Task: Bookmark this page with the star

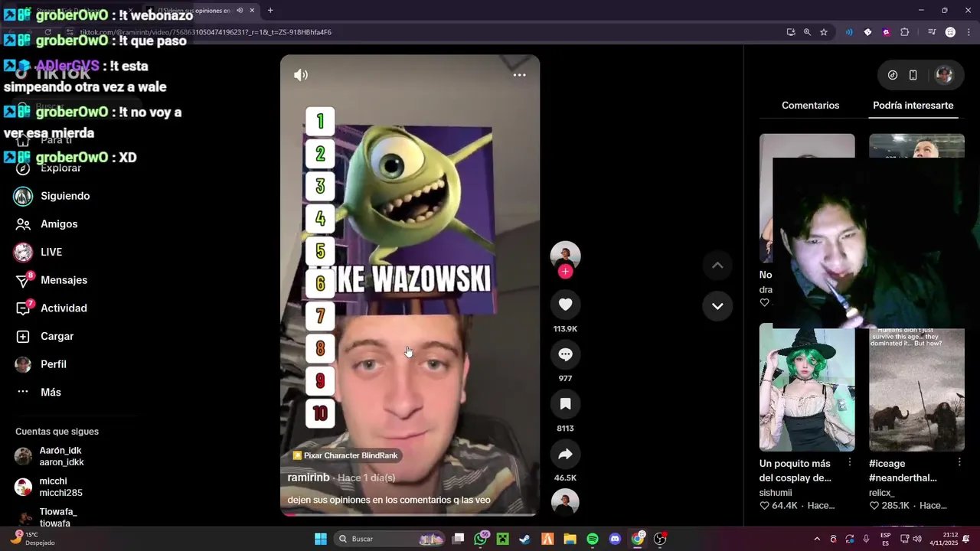Action: tap(824, 32)
